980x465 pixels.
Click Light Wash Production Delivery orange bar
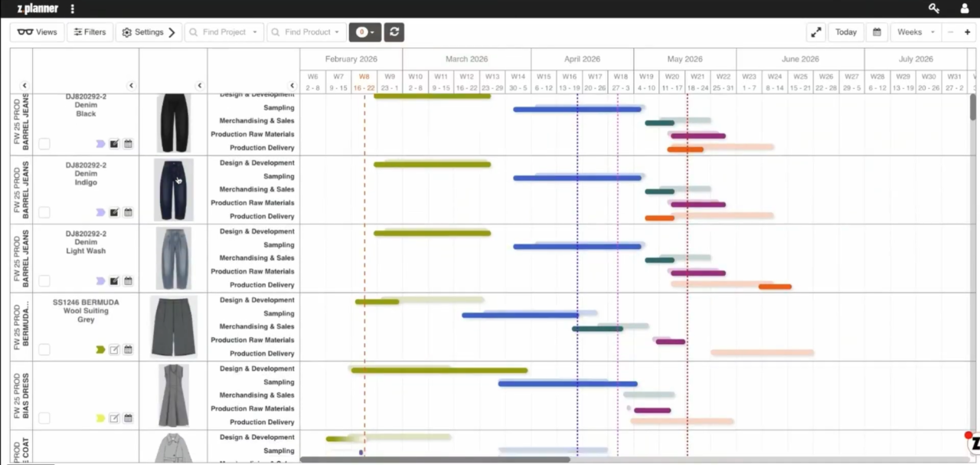coord(775,287)
